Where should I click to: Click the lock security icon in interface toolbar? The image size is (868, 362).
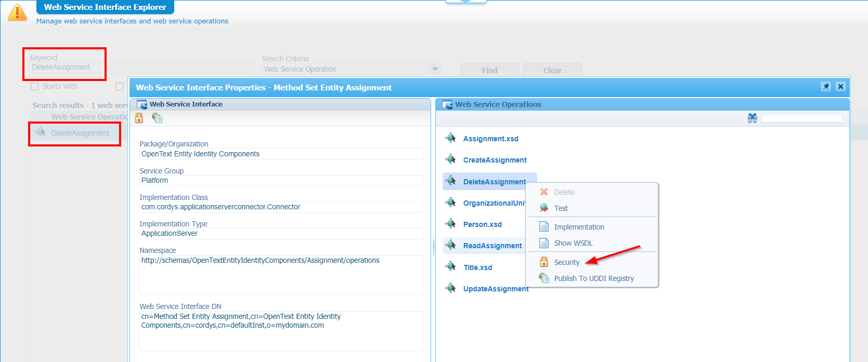(x=139, y=118)
